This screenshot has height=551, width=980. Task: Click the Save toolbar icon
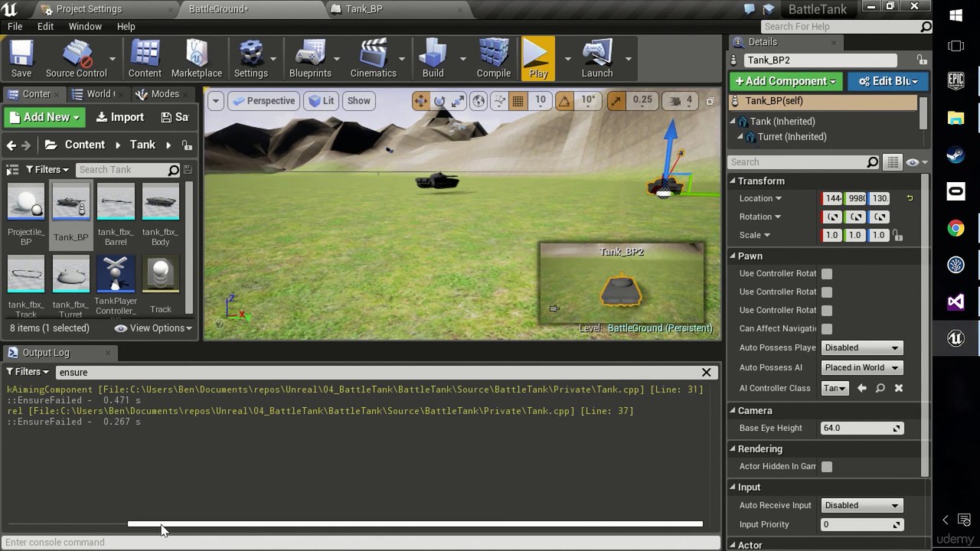click(x=21, y=58)
